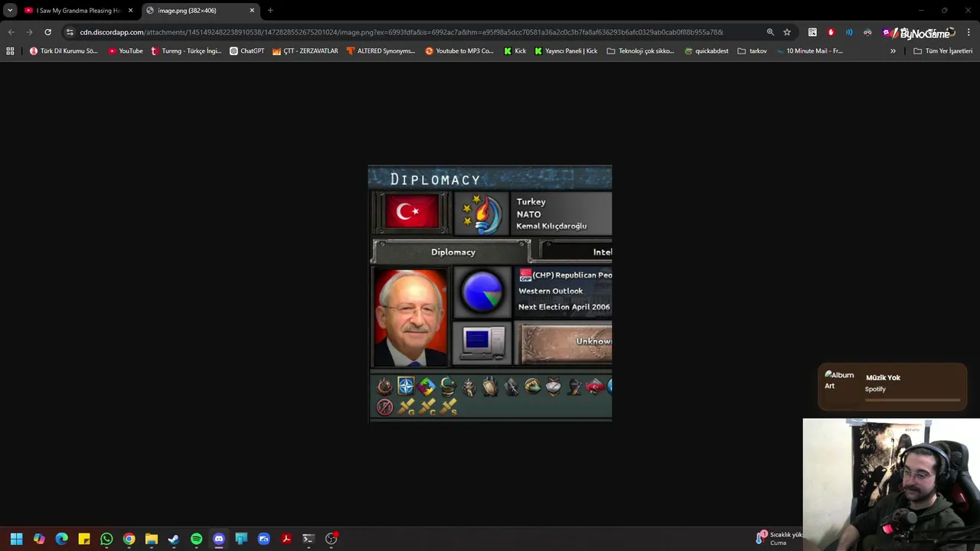The width and height of the screenshot is (980, 551).
Task: Open Türk Dil Kurumu bookmark
Action: tap(64, 51)
